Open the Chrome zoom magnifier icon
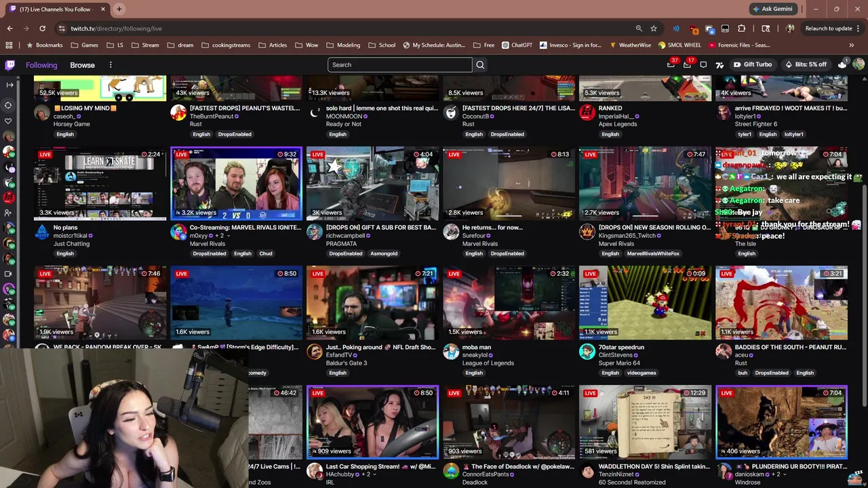868x488 pixels. pyautogui.click(x=639, y=28)
